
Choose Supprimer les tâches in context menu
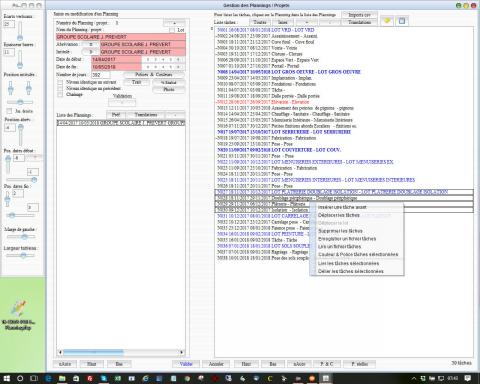tap(340, 231)
